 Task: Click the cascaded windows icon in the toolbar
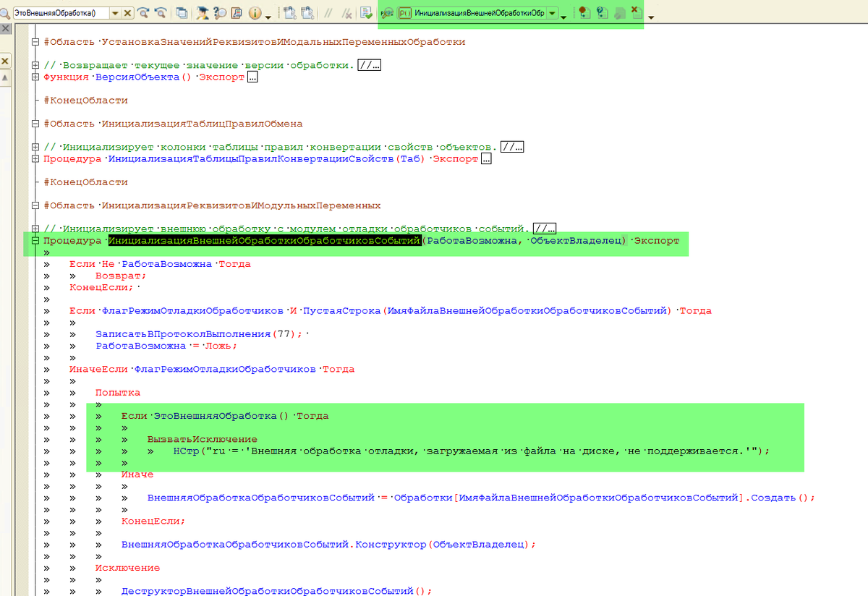point(181,13)
